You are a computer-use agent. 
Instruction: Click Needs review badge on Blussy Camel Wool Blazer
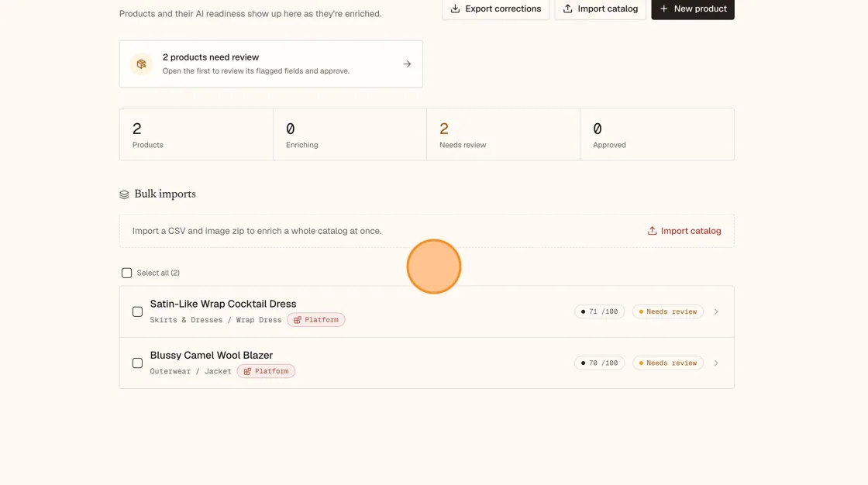(x=668, y=363)
